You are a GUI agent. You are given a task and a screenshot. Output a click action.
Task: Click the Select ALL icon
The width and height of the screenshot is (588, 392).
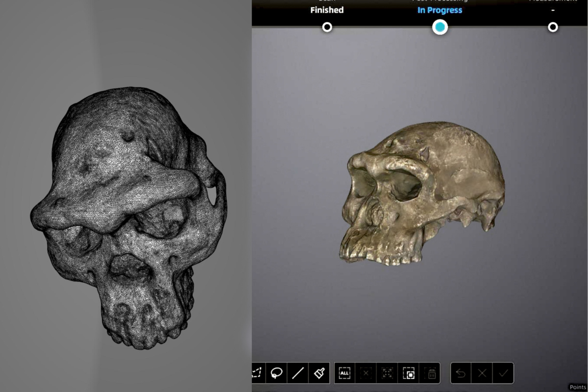[x=344, y=373]
